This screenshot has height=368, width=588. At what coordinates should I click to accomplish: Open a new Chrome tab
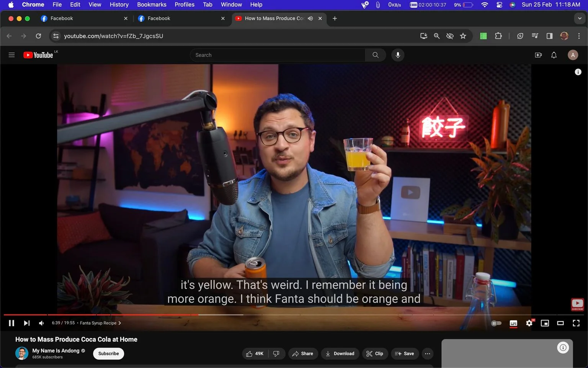[335, 18]
